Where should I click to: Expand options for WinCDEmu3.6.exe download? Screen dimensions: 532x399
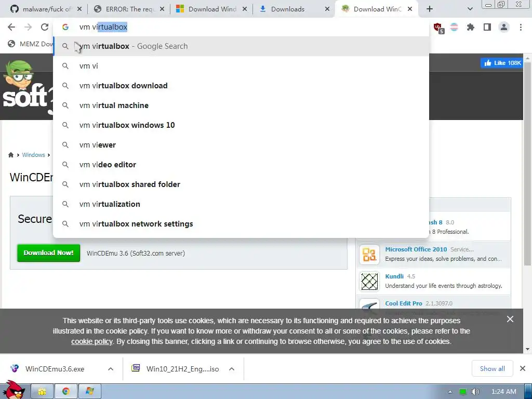click(111, 369)
